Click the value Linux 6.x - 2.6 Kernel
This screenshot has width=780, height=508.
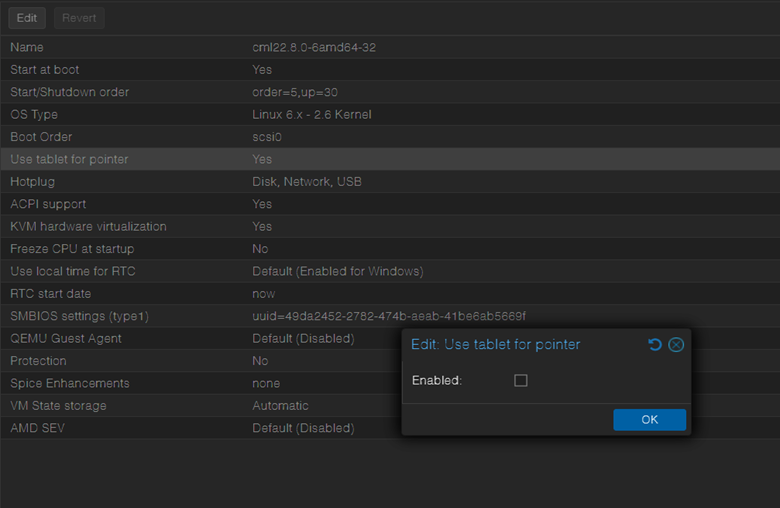[x=312, y=114]
